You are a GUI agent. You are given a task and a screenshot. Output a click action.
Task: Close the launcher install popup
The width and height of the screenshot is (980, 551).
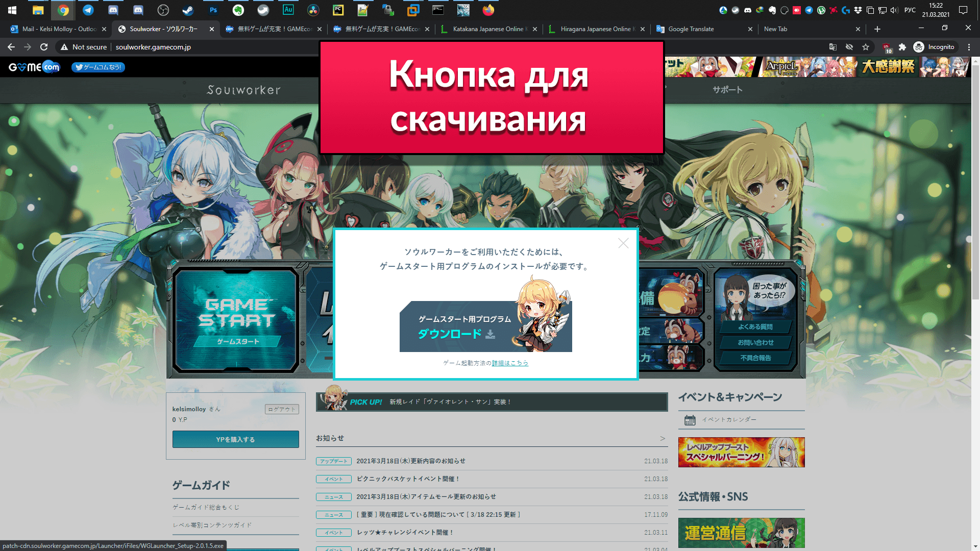tap(623, 243)
